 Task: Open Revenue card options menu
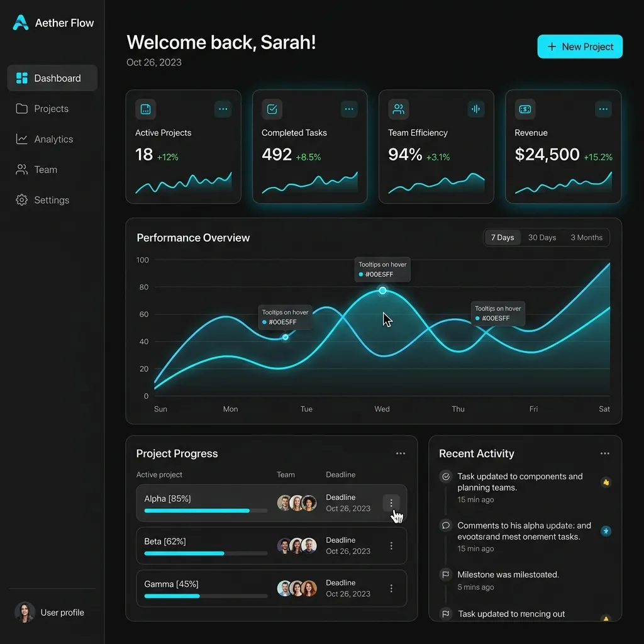pyautogui.click(x=603, y=109)
